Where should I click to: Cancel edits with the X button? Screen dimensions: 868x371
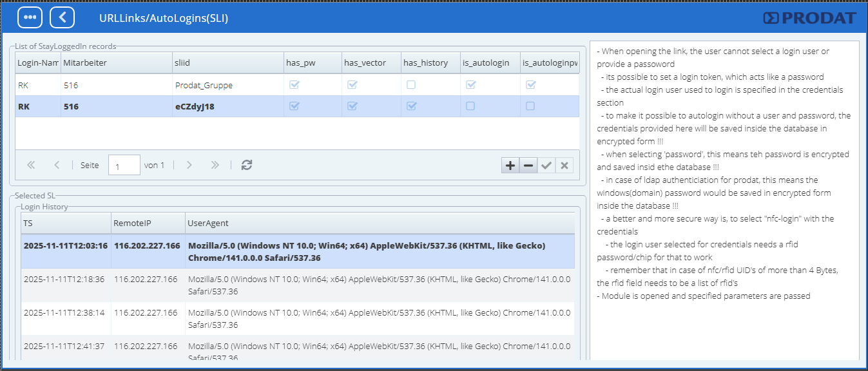(564, 166)
